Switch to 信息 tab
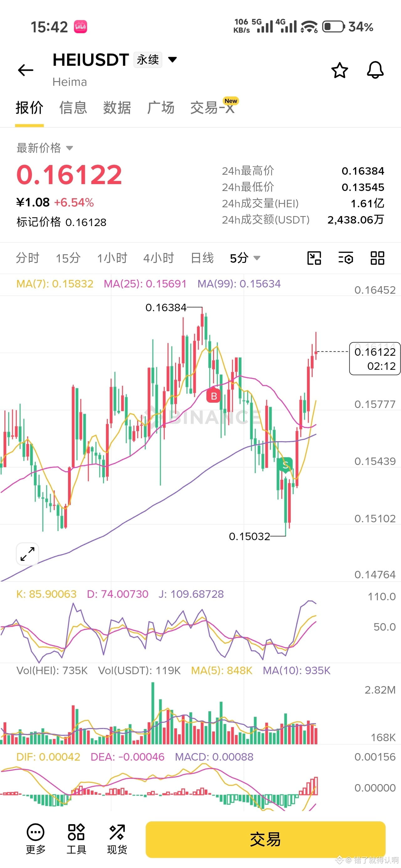This screenshot has height=868, width=401. (73, 108)
